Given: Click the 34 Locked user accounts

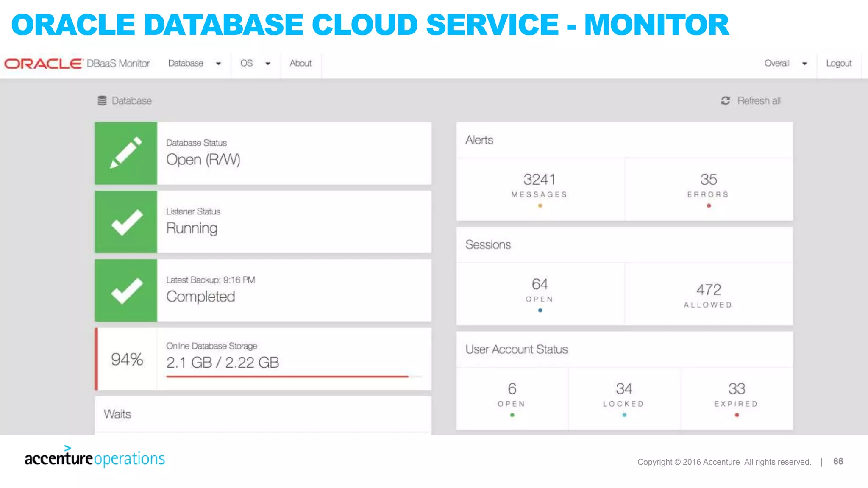Looking at the screenshot, I should (624, 395).
